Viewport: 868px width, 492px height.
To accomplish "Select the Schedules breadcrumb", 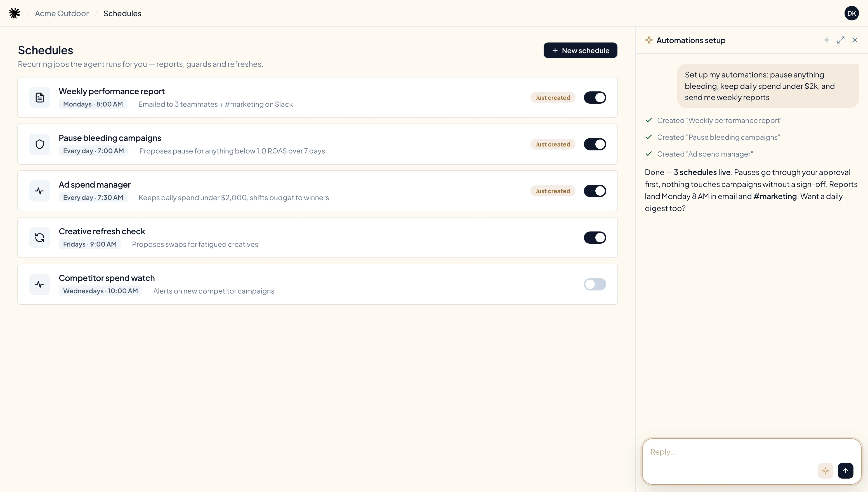I will click(x=122, y=13).
